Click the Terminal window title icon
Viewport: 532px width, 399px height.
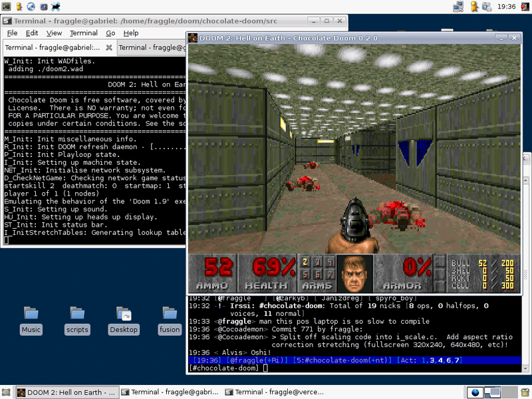click(x=7, y=21)
